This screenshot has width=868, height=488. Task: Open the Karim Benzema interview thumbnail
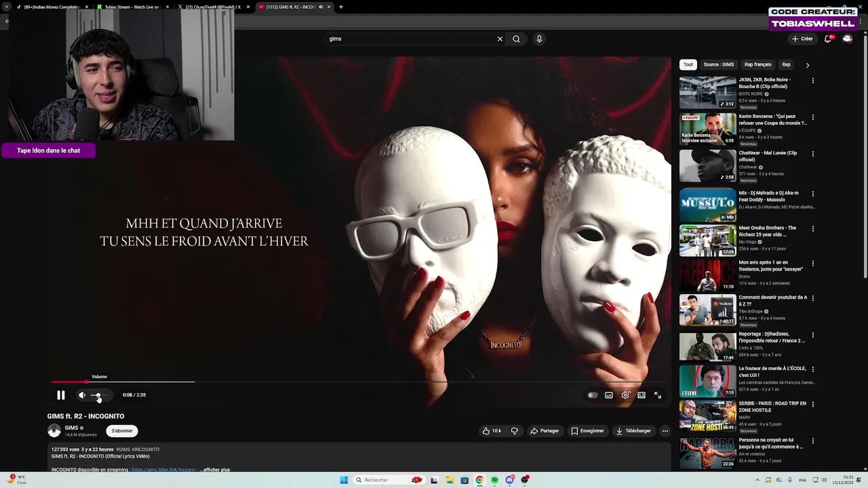707,129
